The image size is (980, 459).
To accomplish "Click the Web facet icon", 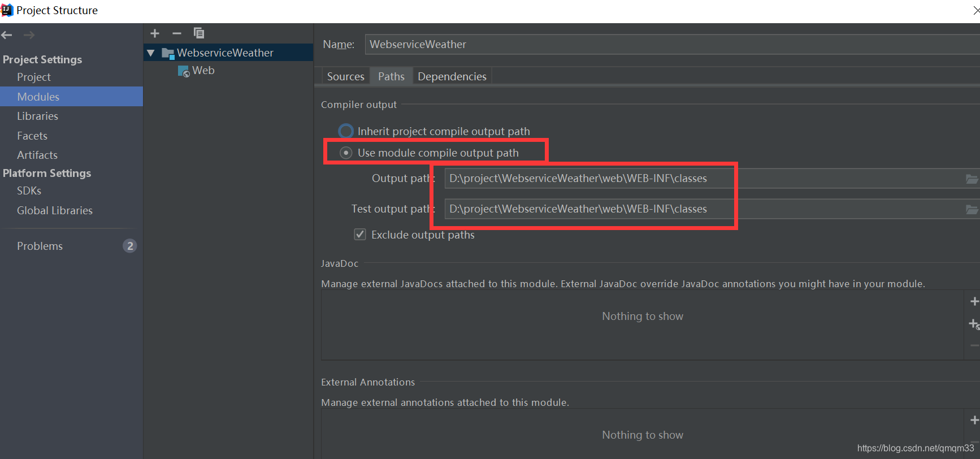I will point(184,71).
